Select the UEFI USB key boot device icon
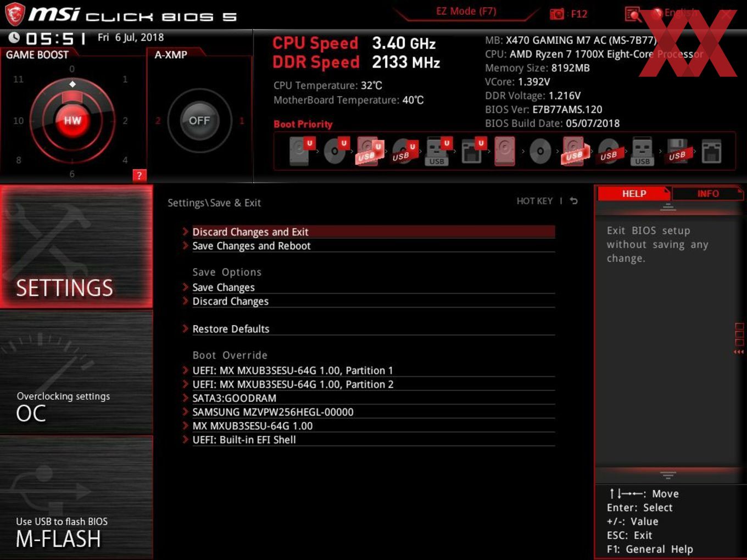The width and height of the screenshot is (747, 560). tap(437, 150)
